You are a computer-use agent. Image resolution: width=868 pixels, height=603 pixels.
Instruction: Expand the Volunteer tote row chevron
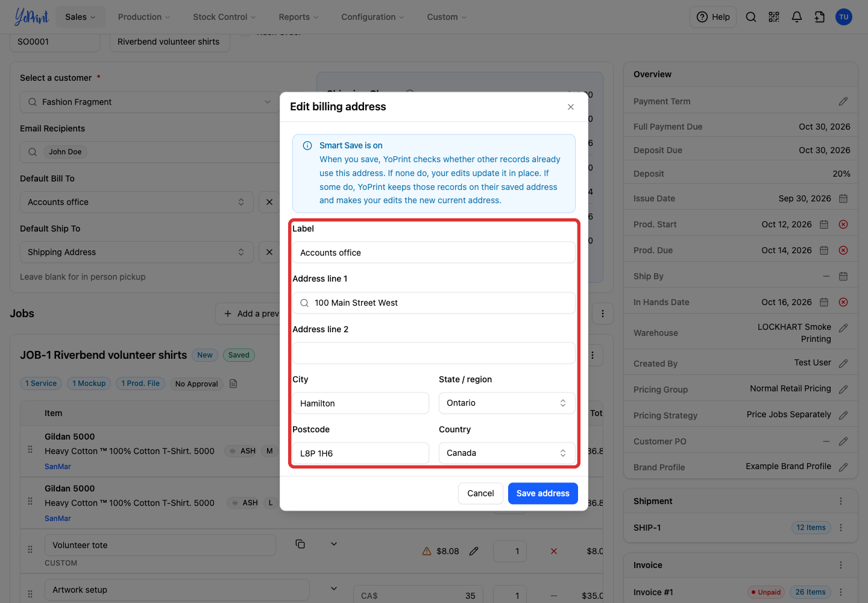click(x=334, y=544)
